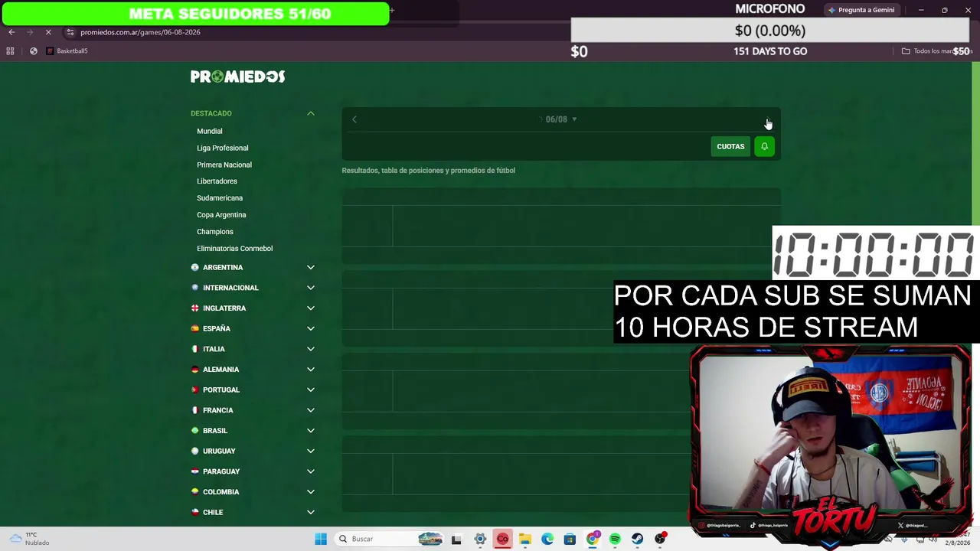Open Copa Argentina in the sidebar

pyautogui.click(x=221, y=215)
